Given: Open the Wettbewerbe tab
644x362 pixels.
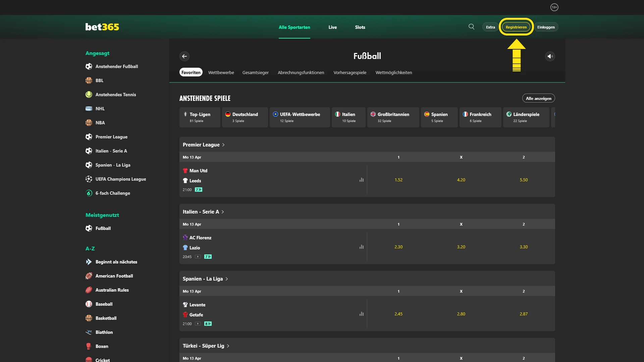Looking at the screenshot, I should 221,72.
